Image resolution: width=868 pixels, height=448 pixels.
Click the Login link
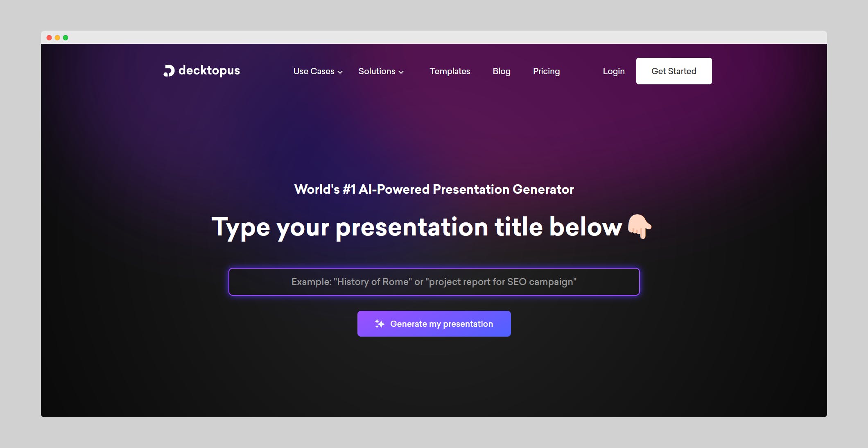coord(613,71)
